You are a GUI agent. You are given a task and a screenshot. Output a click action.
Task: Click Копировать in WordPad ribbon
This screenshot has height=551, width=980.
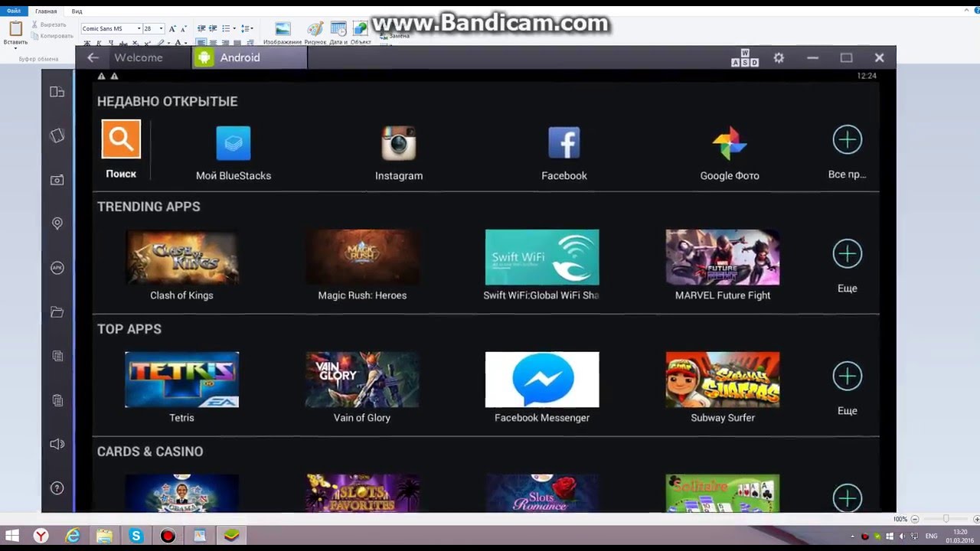52,36
